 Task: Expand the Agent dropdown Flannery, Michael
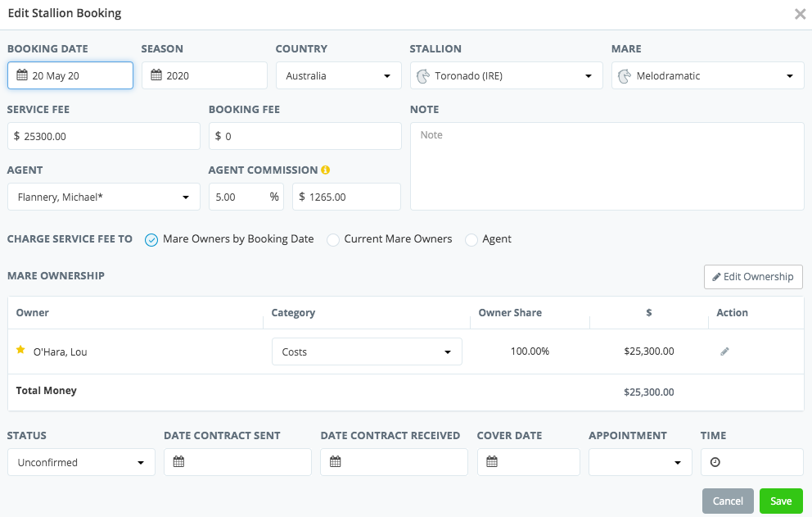tap(103, 197)
